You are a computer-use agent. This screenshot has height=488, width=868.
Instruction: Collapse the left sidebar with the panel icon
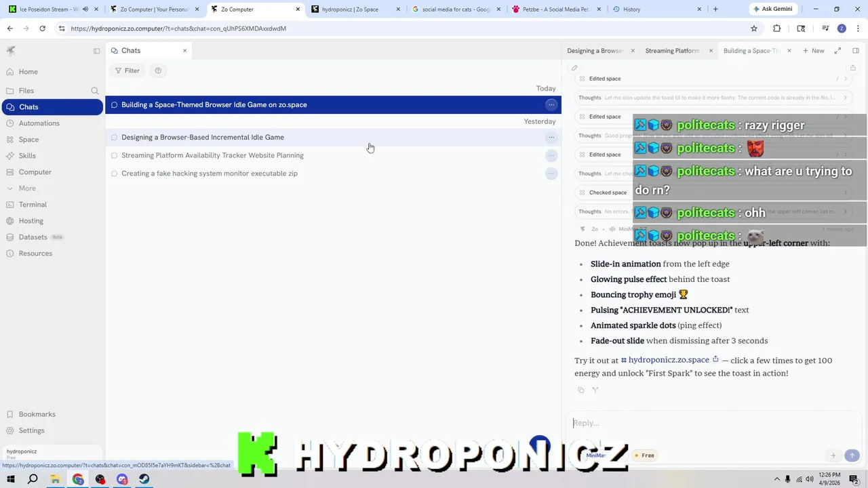tap(96, 51)
